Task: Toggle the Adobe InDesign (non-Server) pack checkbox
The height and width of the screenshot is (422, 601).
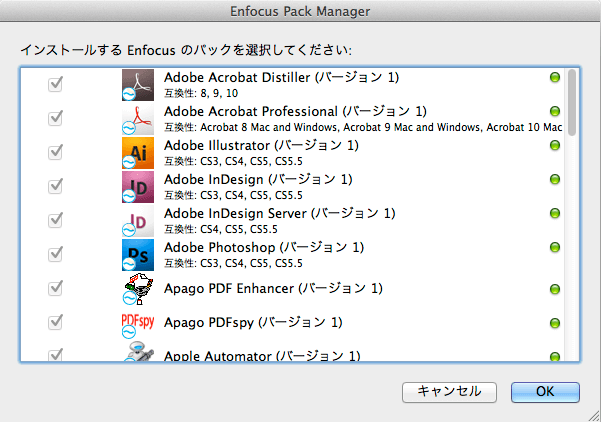Action: pos(55,186)
